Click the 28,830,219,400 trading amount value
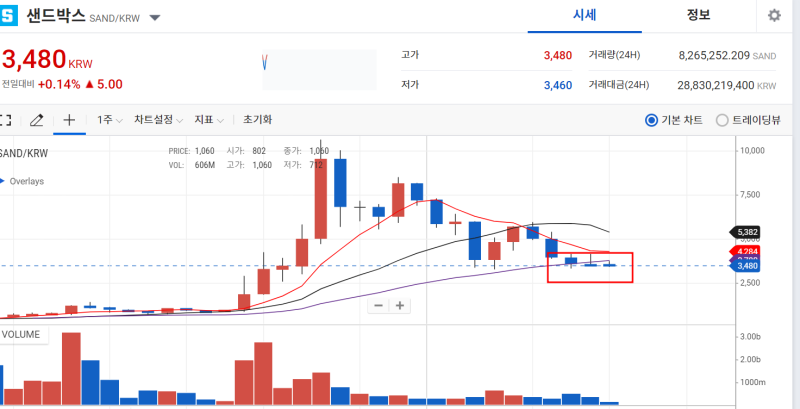This screenshot has height=409, width=800. 716,86
